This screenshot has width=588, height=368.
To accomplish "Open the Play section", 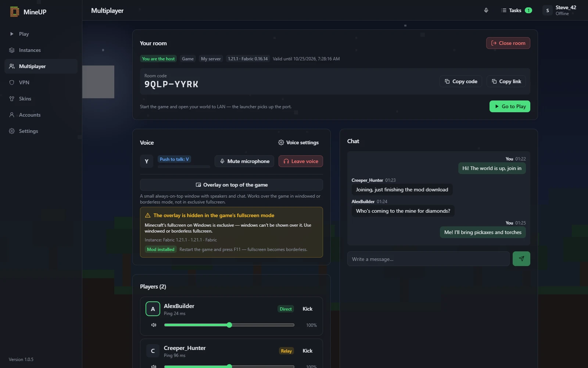I will (41, 34).
